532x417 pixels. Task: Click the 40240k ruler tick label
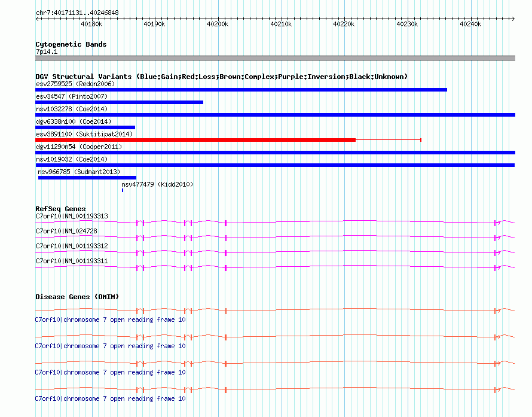[x=470, y=24]
